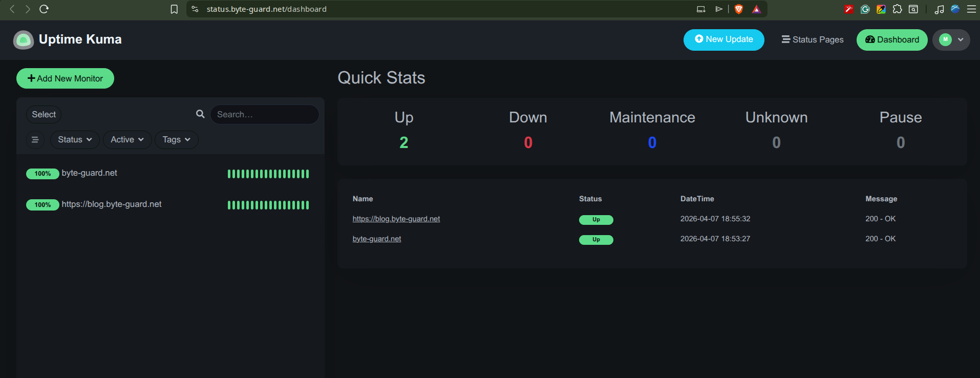Click the Select button in monitor list
The image size is (980, 378).
click(44, 115)
